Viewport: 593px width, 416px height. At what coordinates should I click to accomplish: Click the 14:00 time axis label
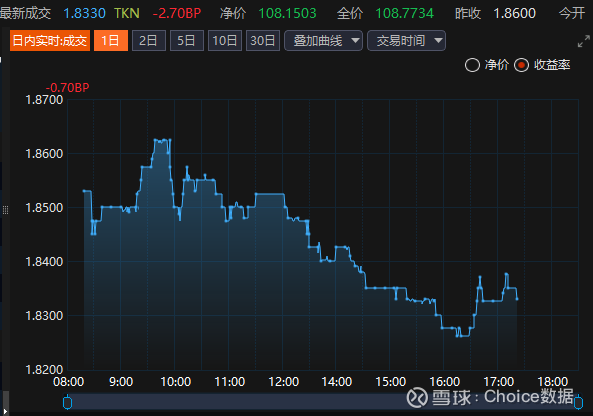coord(337,382)
